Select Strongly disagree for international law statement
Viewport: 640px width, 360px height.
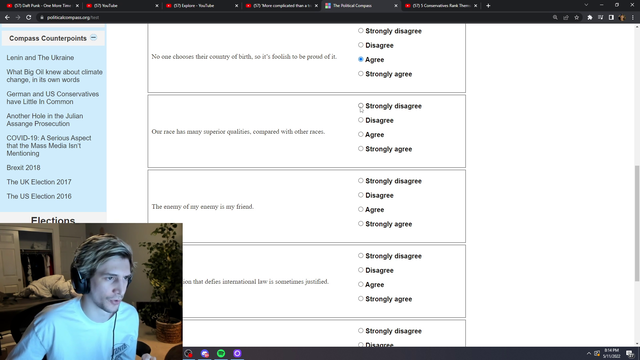pyautogui.click(x=360, y=256)
